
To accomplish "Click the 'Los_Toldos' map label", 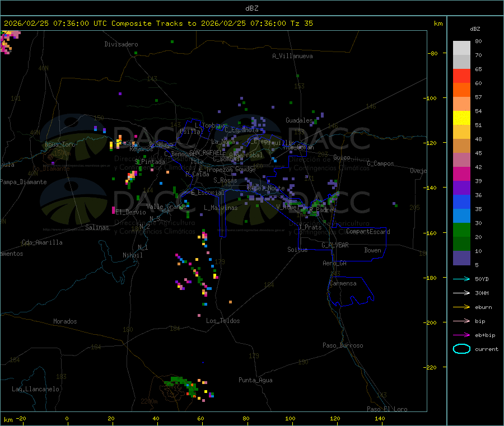I will coord(223,321).
